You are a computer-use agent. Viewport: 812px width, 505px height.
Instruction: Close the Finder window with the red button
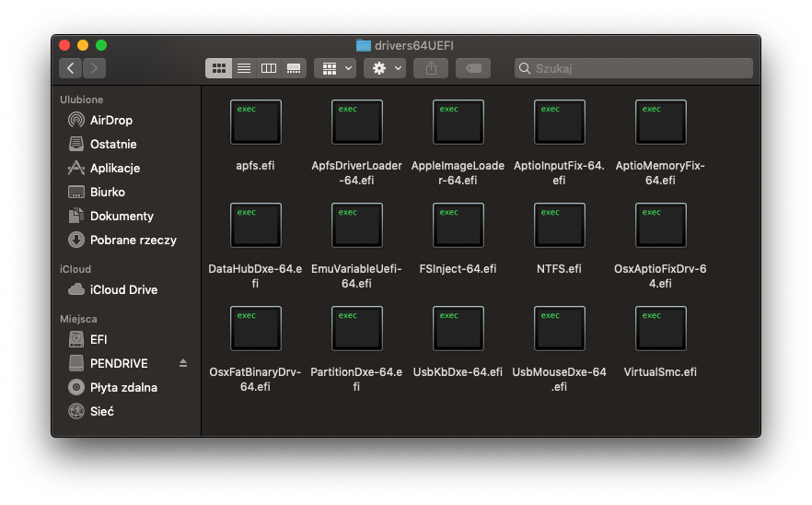(64, 46)
